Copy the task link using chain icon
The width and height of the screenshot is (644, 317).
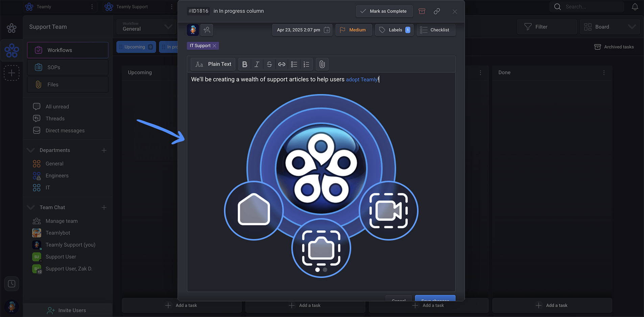tap(437, 11)
